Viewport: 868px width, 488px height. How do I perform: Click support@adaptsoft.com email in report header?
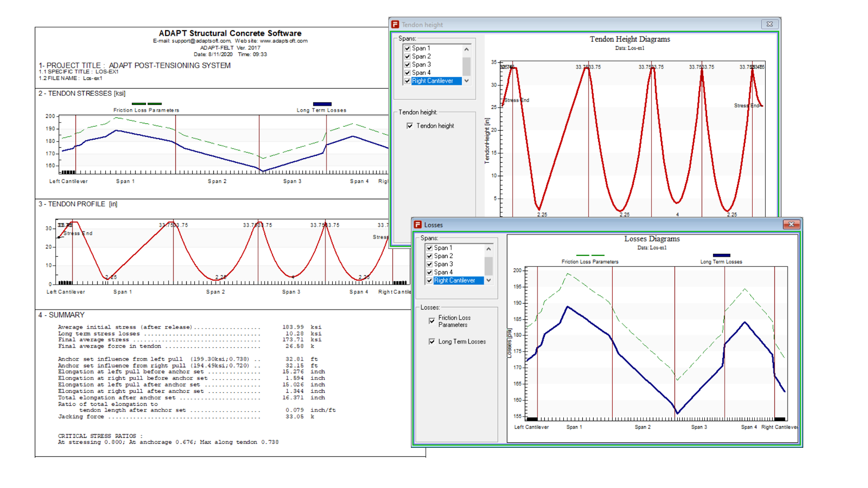[x=201, y=41]
